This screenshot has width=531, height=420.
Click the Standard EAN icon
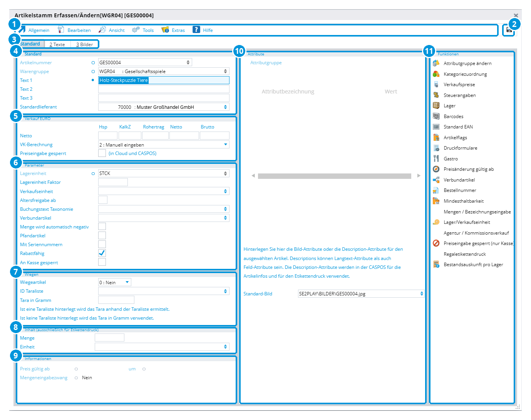[436, 127]
